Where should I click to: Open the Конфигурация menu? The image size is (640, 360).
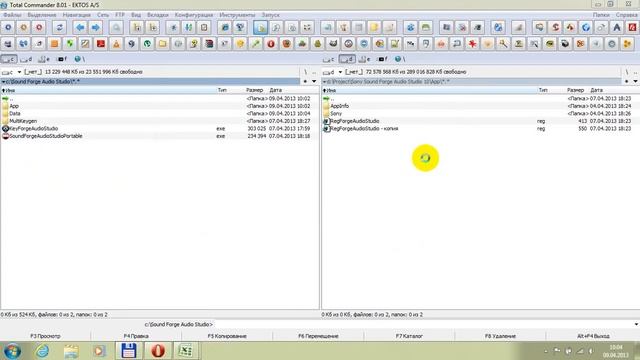click(x=194, y=15)
